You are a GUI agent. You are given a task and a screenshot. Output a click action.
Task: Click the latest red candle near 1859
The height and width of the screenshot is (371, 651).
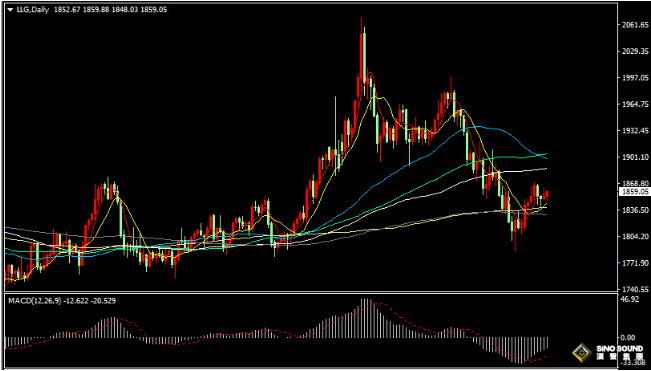(x=548, y=195)
